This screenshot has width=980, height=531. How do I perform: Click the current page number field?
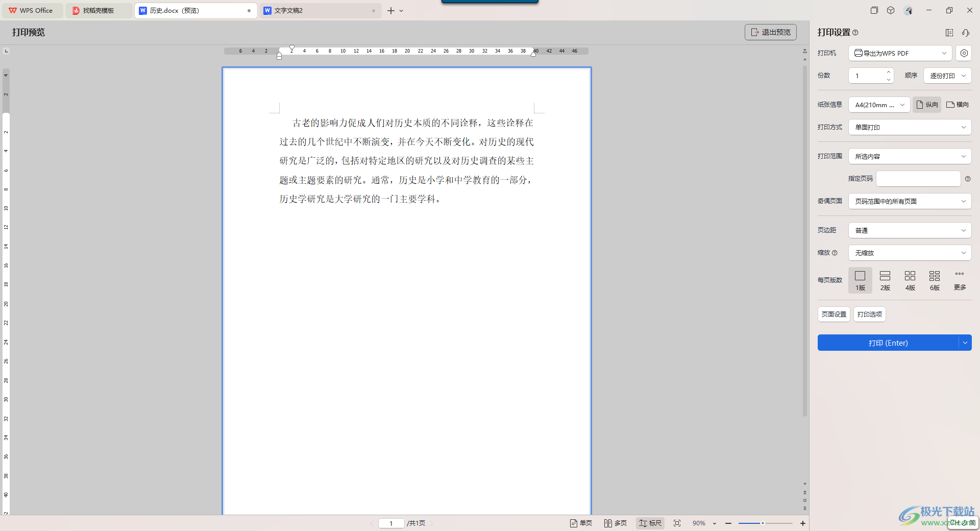[x=391, y=523]
